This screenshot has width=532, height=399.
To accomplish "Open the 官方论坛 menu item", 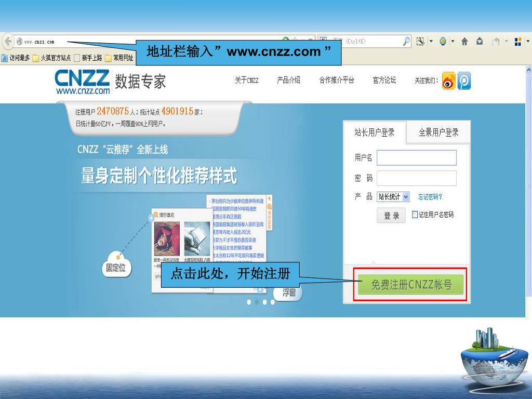I will pos(384,80).
